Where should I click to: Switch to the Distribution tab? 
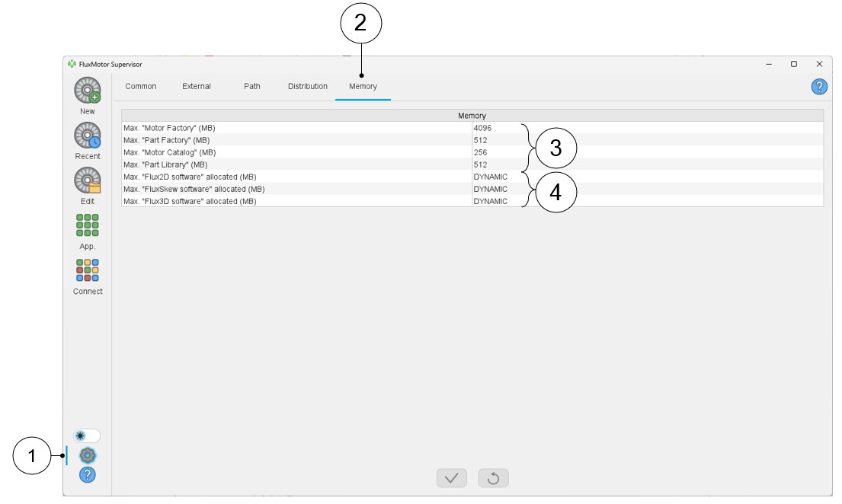308,87
